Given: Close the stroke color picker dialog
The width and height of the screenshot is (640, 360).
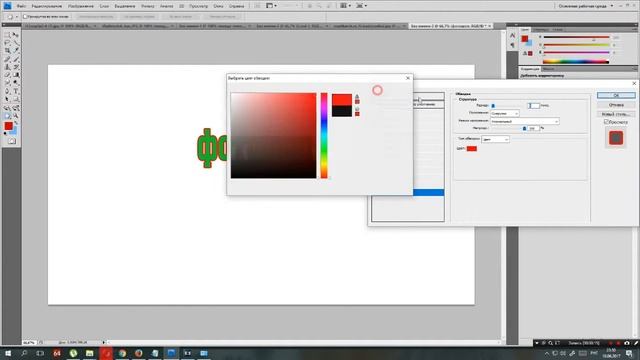Looking at the screenshot, I should pyautogui.click(x=407, y=78).
